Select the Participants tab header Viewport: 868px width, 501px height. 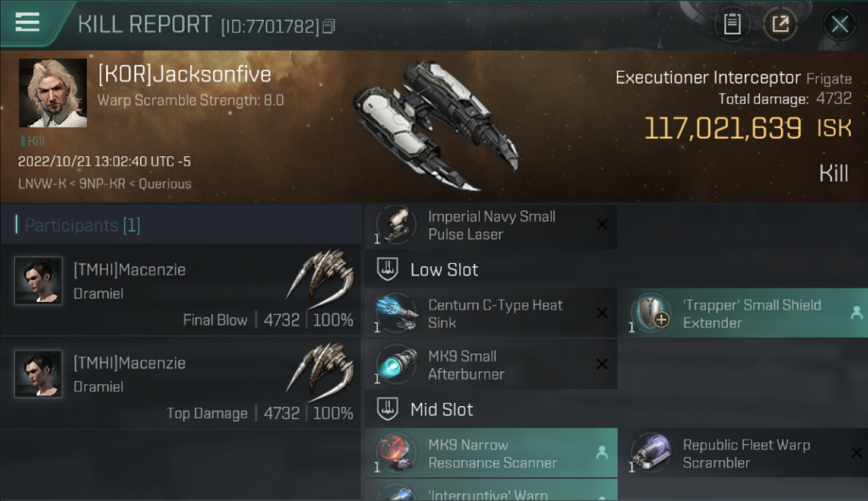tap(82, 225)
